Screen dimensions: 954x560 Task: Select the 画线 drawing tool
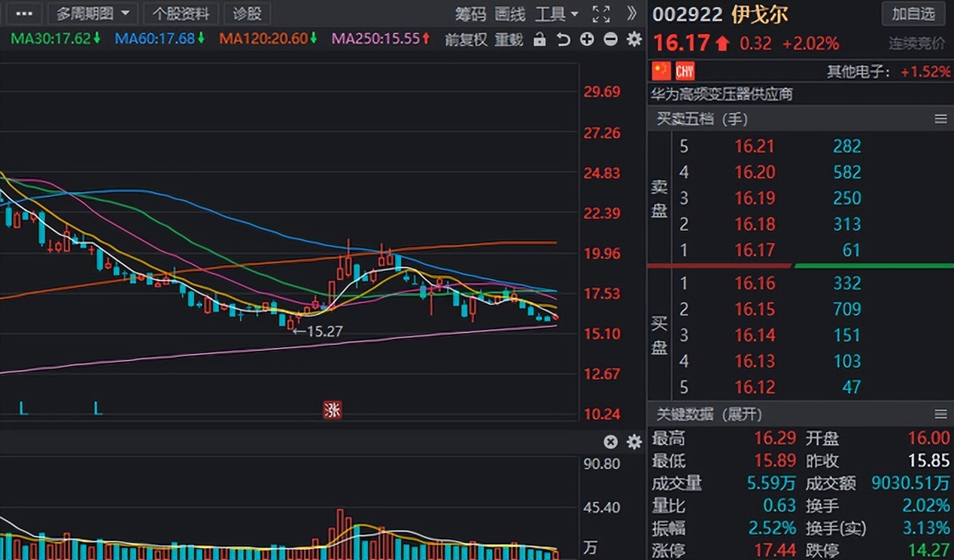point(510,14)
